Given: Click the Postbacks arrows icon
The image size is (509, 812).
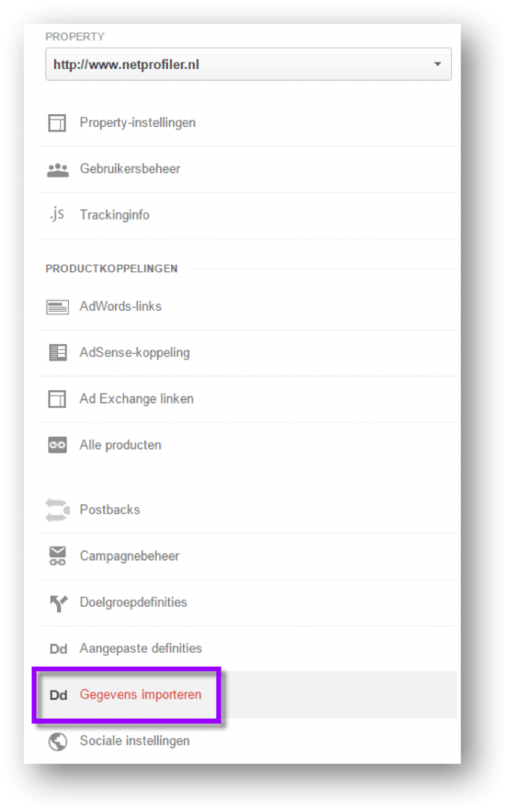Looking at the screenshot, I should [57, 510].
